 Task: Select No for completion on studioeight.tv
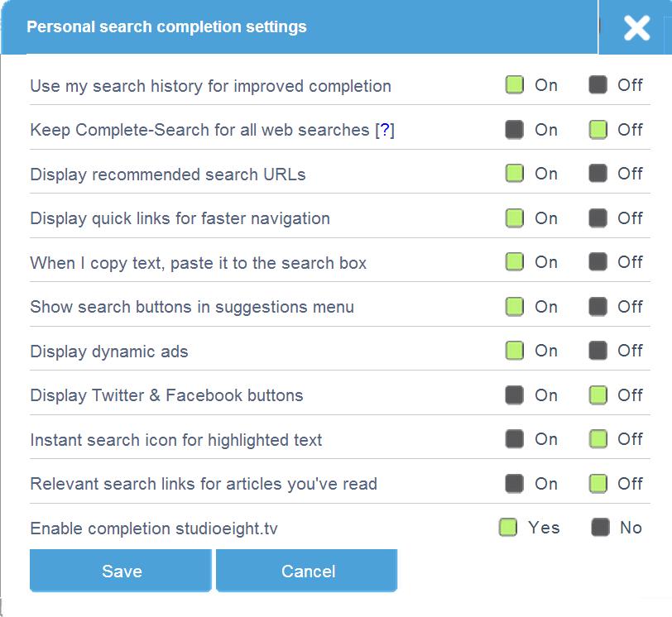coord(601,528)
